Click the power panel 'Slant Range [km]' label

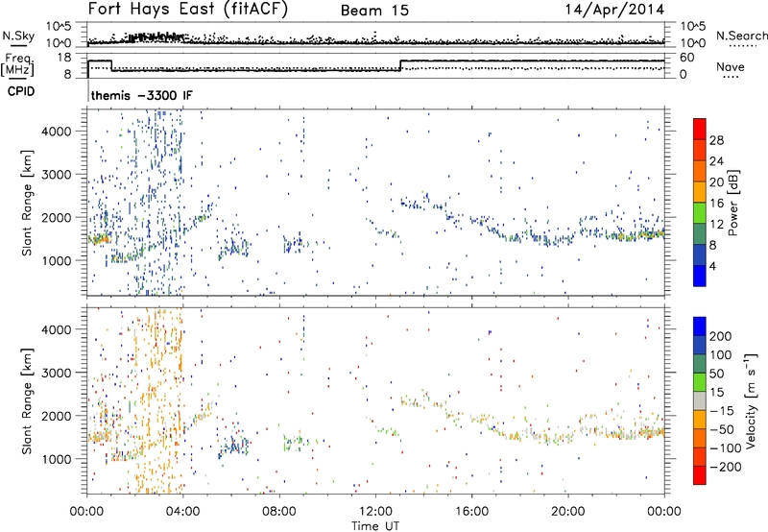coord(27,203)
